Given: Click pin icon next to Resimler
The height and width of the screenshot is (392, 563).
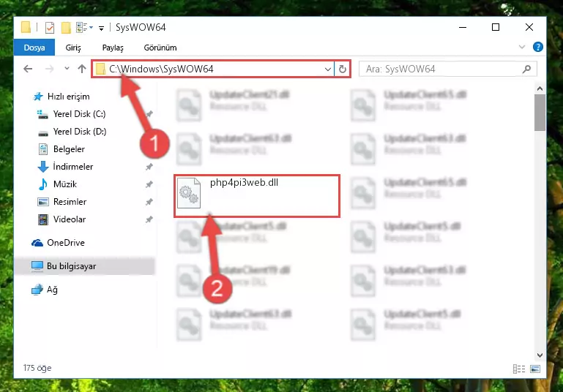Looking at the screenshot, I should [x=149, y=202].
